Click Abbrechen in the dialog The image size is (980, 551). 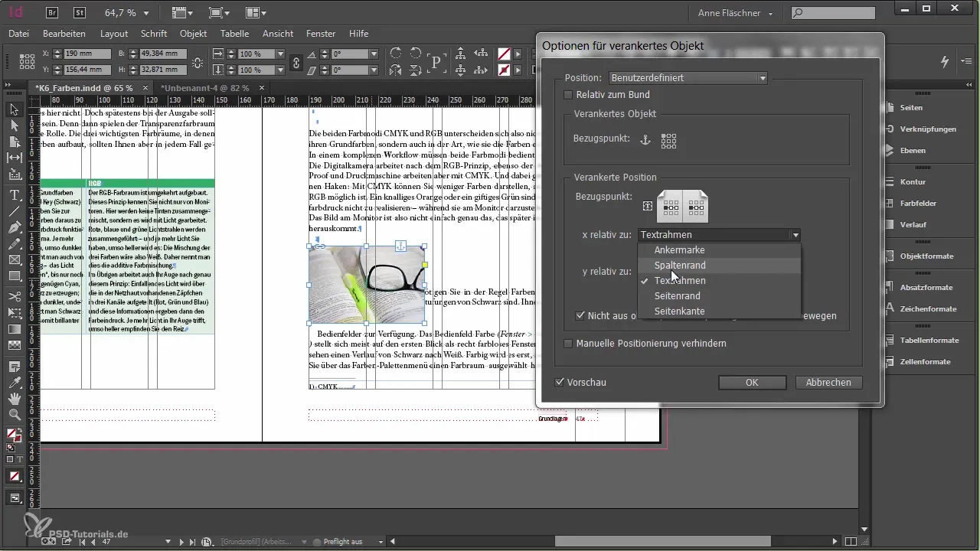828,382
